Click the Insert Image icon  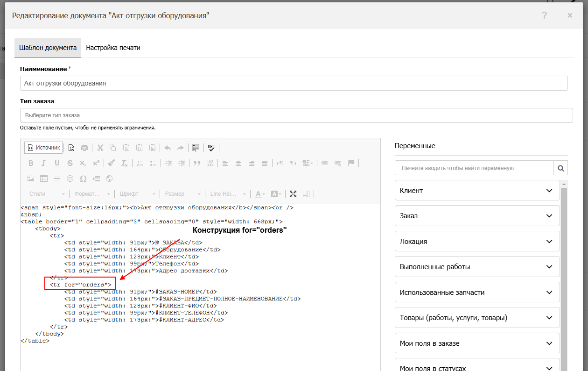31,178
